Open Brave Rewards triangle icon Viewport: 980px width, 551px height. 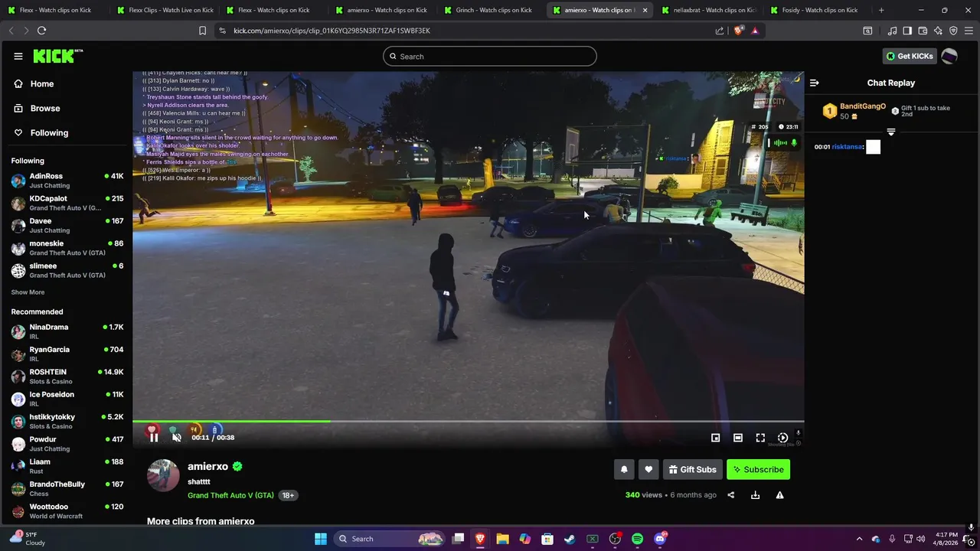click(x=755, y=31)
